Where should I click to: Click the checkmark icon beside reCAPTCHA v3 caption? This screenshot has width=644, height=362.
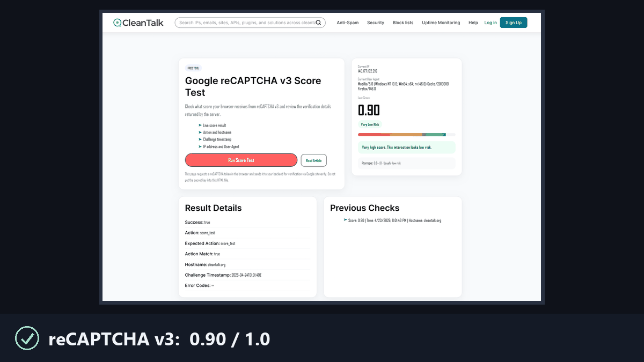coord(27,338)
